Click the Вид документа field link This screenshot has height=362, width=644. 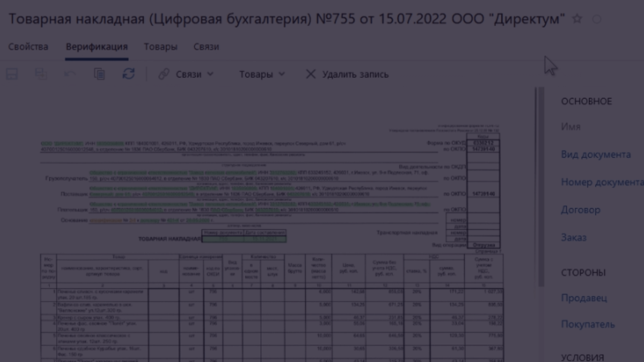[x=596, y=155]
